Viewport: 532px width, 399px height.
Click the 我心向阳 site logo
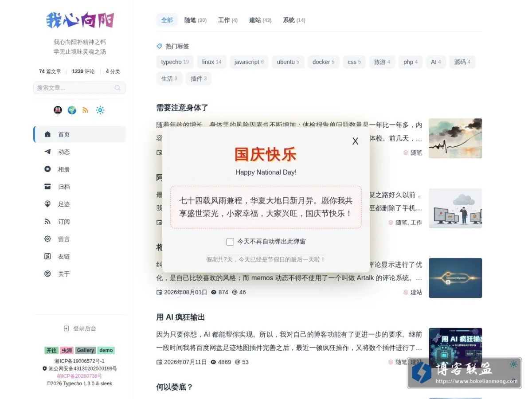coord(80,20)
